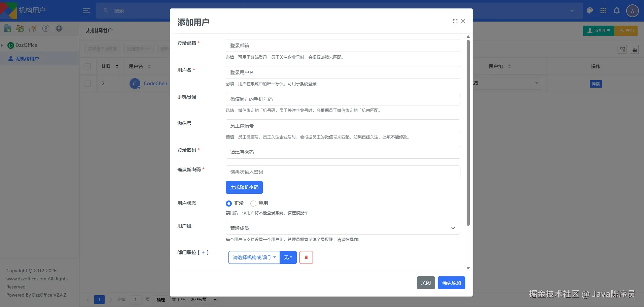
Task: Click the 关闭 button in dialog footer
Action: point(426,283)
